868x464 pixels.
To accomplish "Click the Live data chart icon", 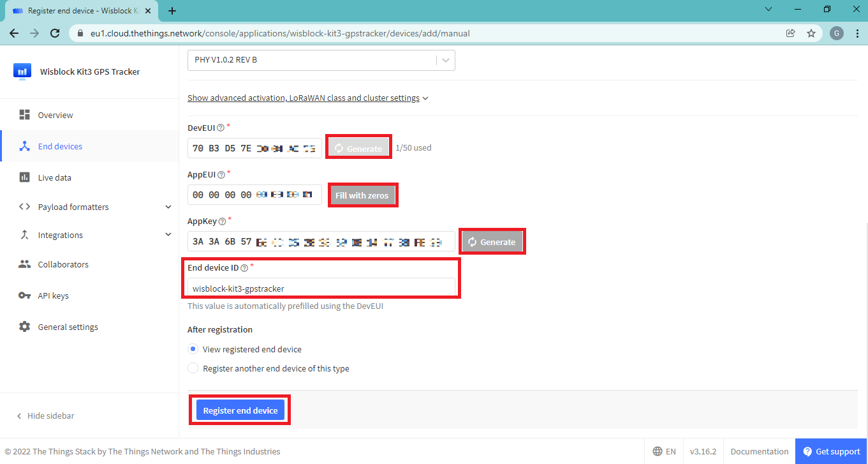I will pyautogui.click(x=25, y=177).
